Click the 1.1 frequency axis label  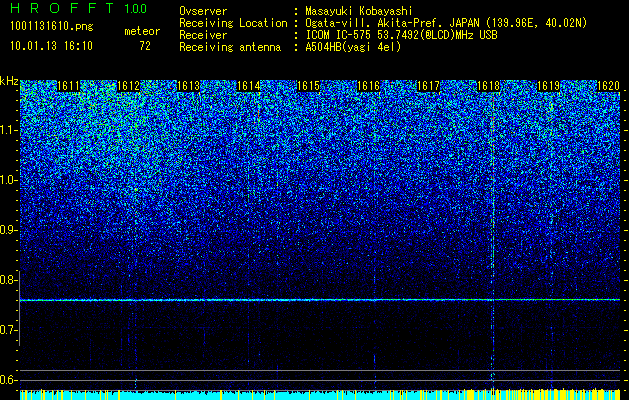(8, 130)
